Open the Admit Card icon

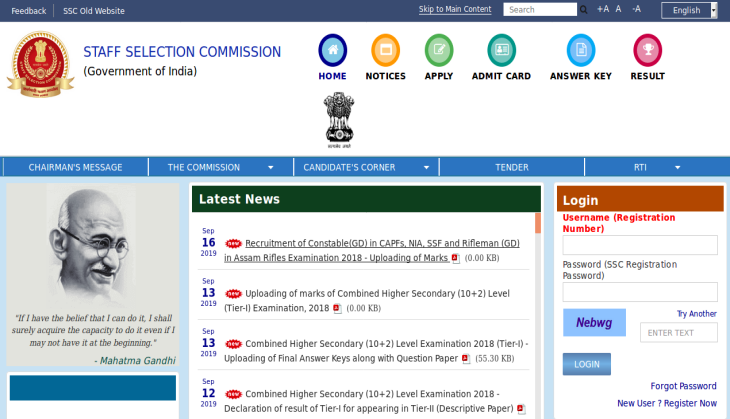[x=501, y=50]
